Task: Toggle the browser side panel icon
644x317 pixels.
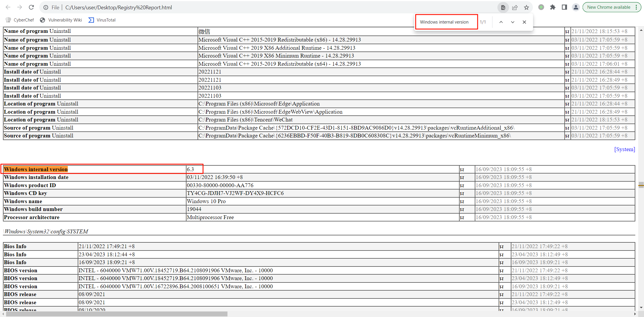Action: [x=564, y=7]
